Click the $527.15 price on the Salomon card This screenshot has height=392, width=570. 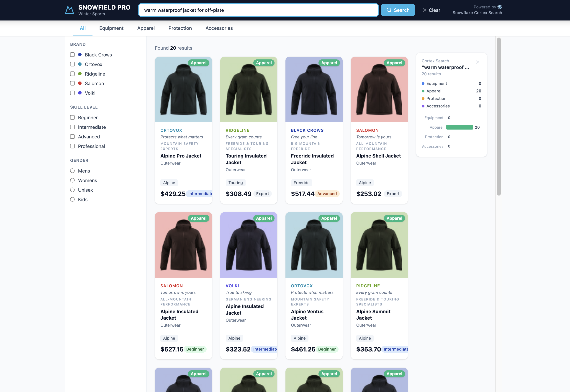point(172,349)
